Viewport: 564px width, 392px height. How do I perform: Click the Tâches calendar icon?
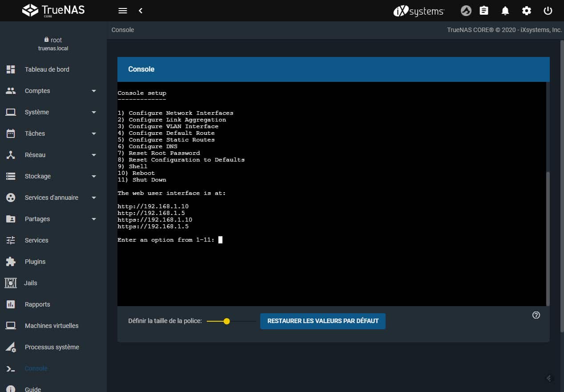(x=11, y=133)
